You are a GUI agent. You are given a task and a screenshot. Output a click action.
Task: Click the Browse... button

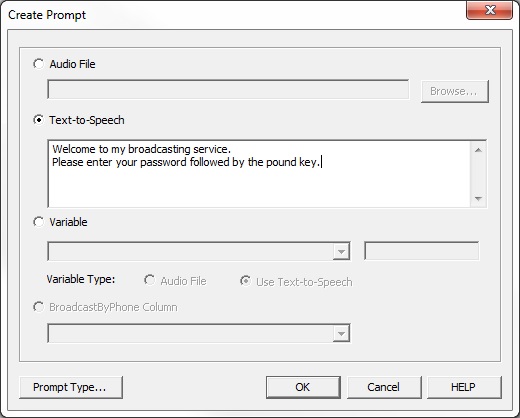coord(455,91)
